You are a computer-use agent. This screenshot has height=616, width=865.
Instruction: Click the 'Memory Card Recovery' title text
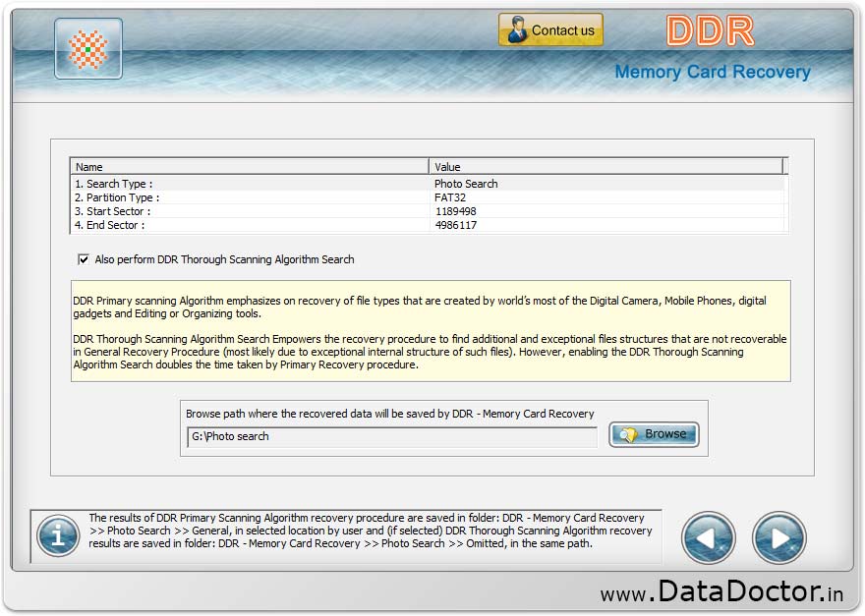[x=713, y=72]
